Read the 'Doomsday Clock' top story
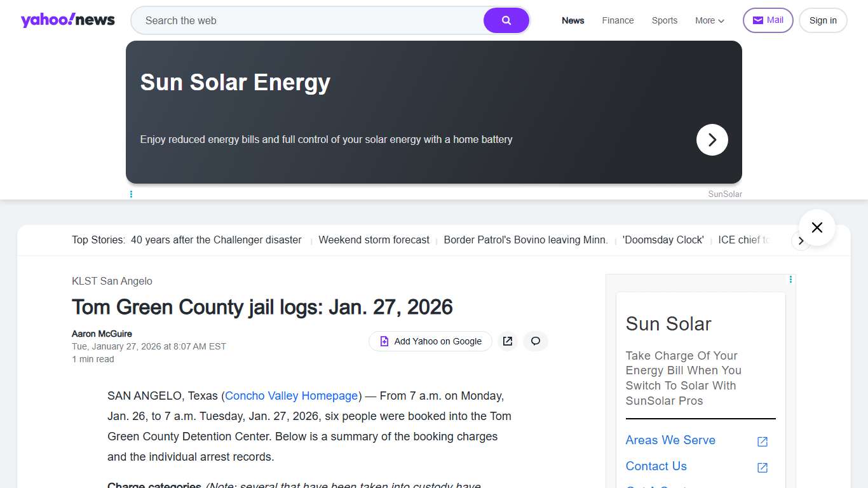This screenshot has width=868, height=488. click(x=663, y=240)
